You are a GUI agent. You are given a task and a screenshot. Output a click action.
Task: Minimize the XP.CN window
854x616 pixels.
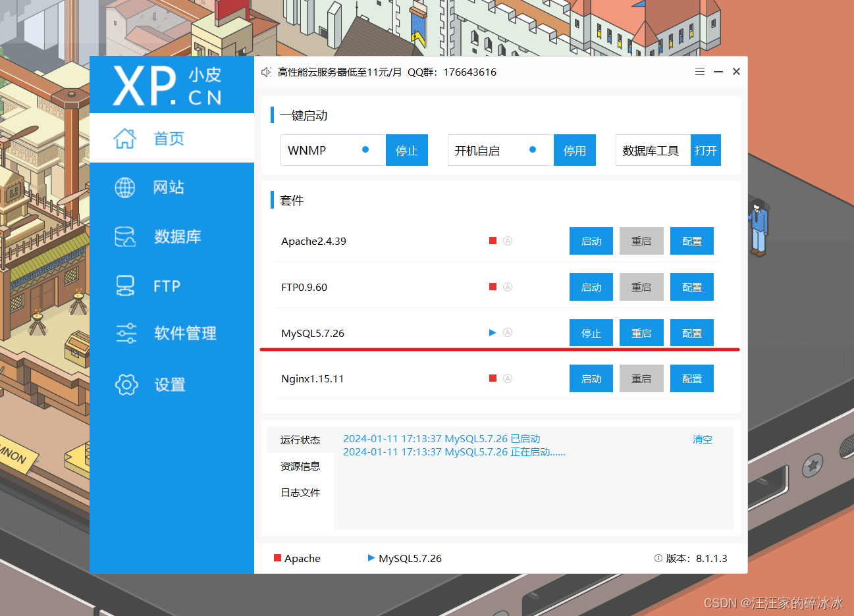718,71
